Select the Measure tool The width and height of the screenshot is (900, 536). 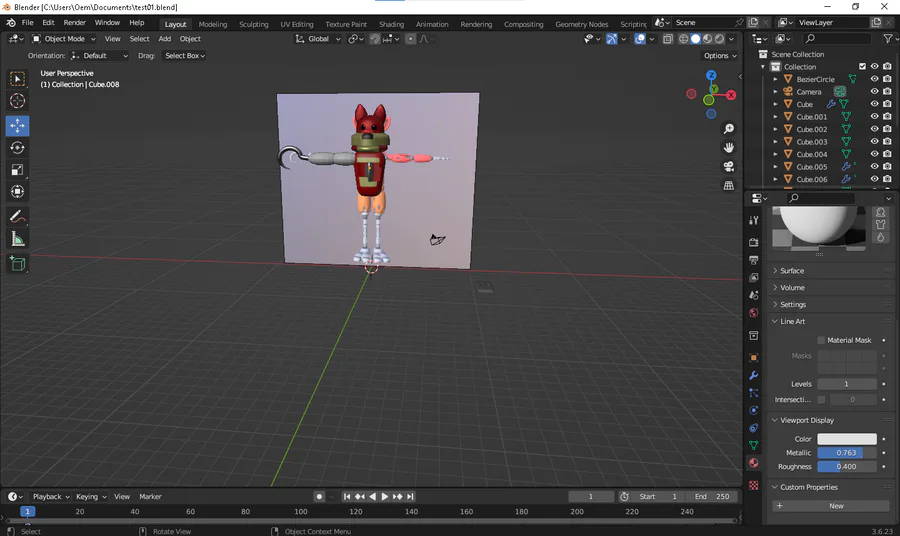click(x=17, y=239)
